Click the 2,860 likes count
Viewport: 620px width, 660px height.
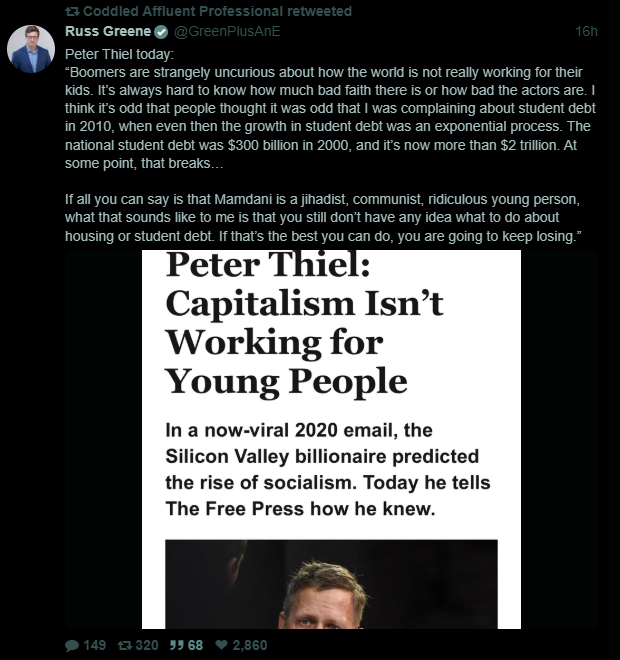pos(249,645)
